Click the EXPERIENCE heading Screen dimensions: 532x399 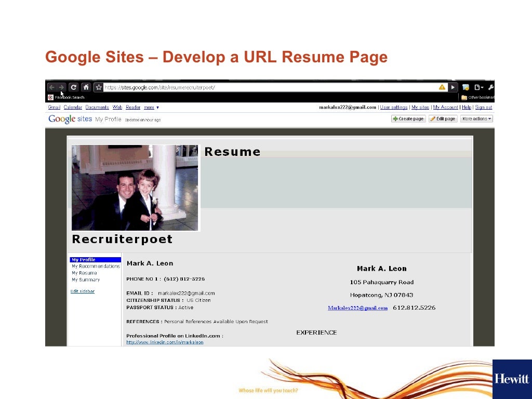(316, 332)
